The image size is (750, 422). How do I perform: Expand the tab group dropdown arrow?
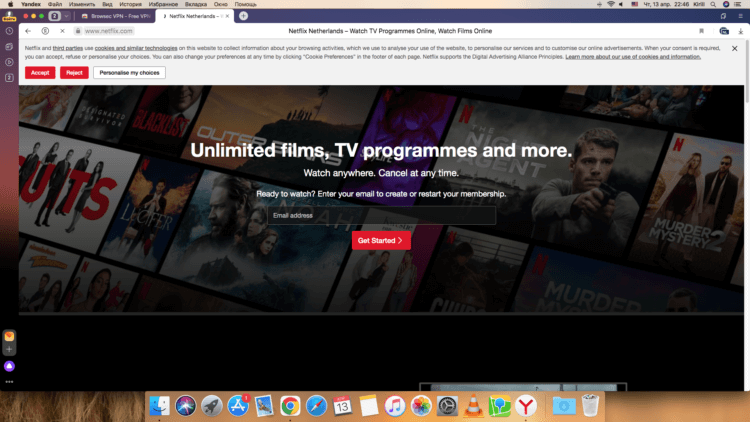(66, 16)
